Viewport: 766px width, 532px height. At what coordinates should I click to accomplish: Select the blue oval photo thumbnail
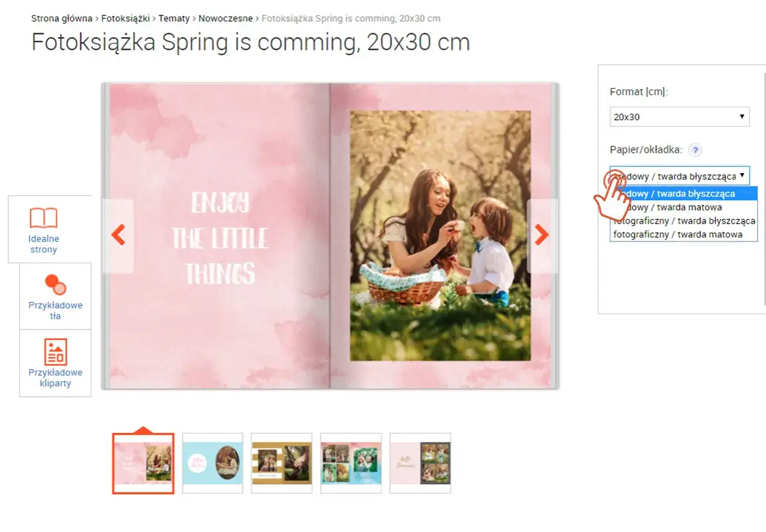coord(213,463)
